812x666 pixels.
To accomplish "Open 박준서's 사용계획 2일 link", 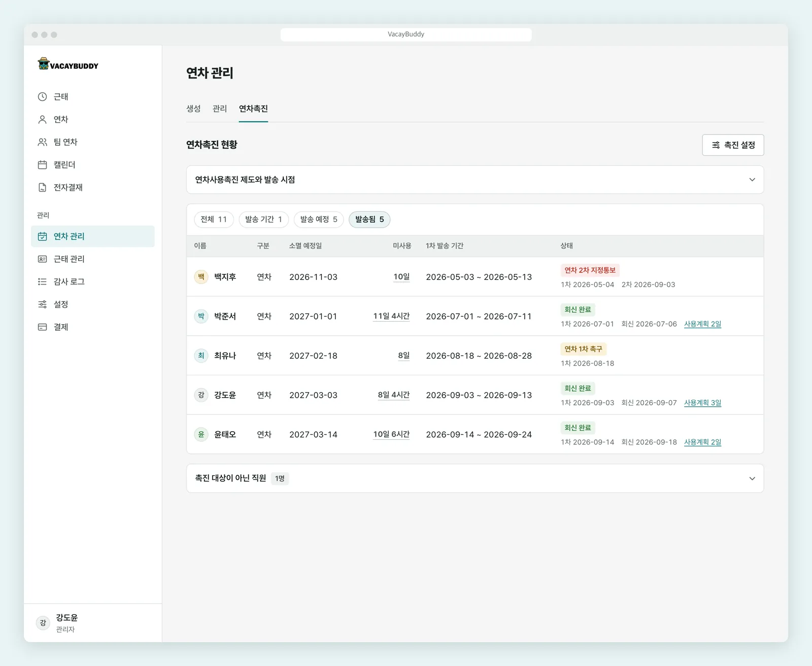I will click(702, 324).
